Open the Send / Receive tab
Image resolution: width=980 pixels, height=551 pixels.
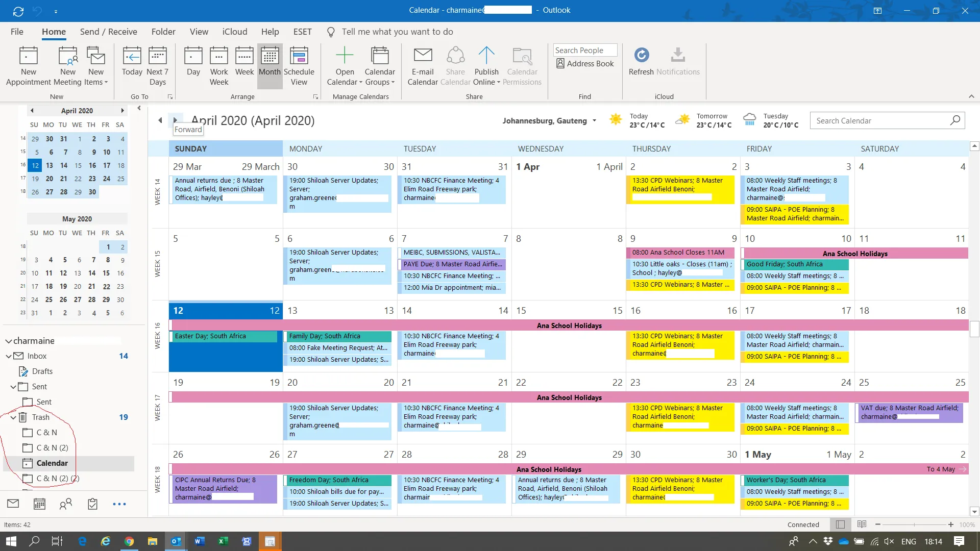point(108,32)
